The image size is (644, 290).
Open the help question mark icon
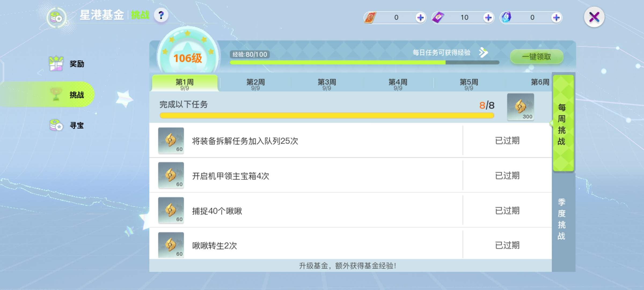pos(161,15)
